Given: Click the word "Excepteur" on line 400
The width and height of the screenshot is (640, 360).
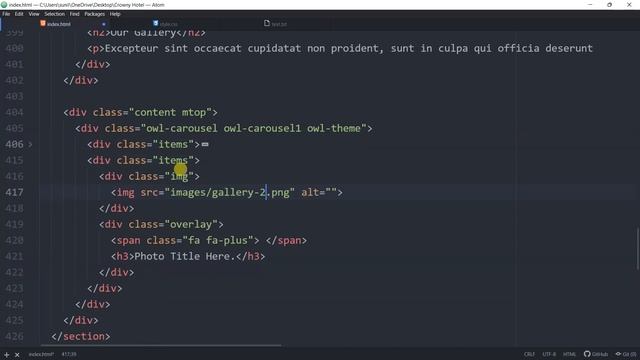Looking at the screenshot, I should click(131, 48).
